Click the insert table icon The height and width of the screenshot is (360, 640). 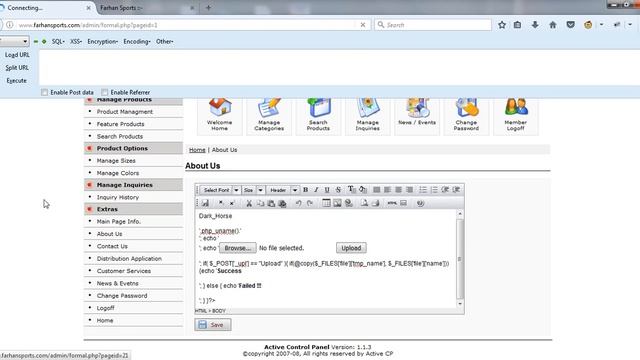(x=326, y=203)
